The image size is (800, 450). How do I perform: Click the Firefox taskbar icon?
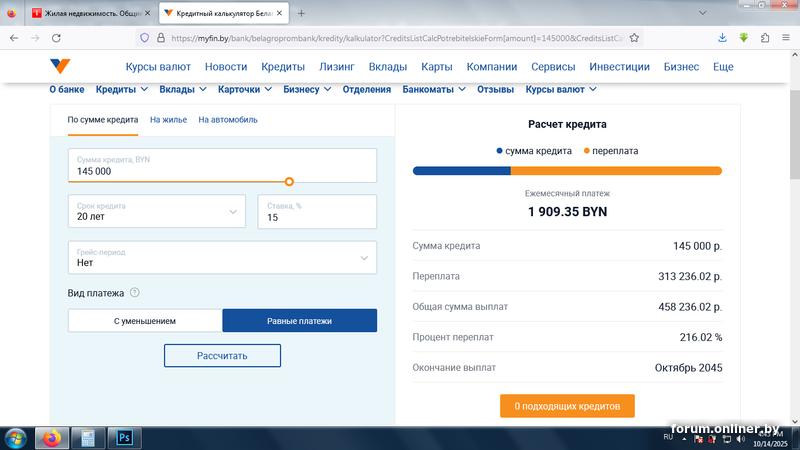52,438
